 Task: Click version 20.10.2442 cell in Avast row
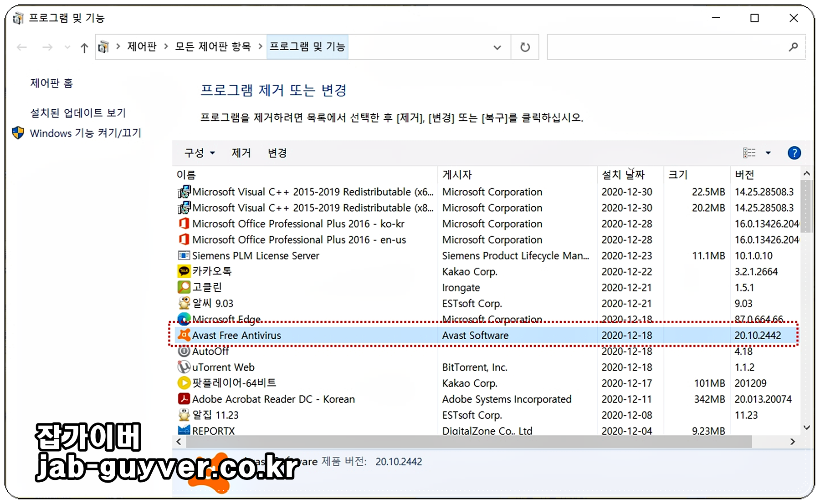click(758, 335)
